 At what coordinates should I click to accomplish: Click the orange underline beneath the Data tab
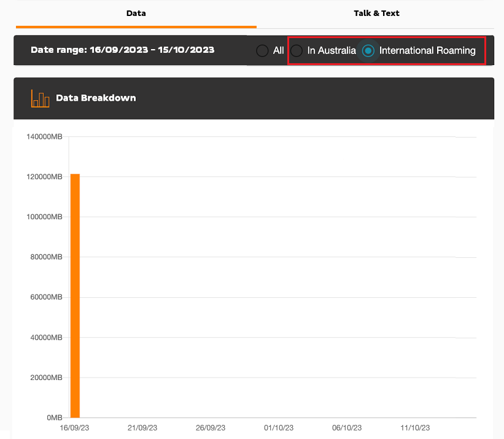(136, 27)
